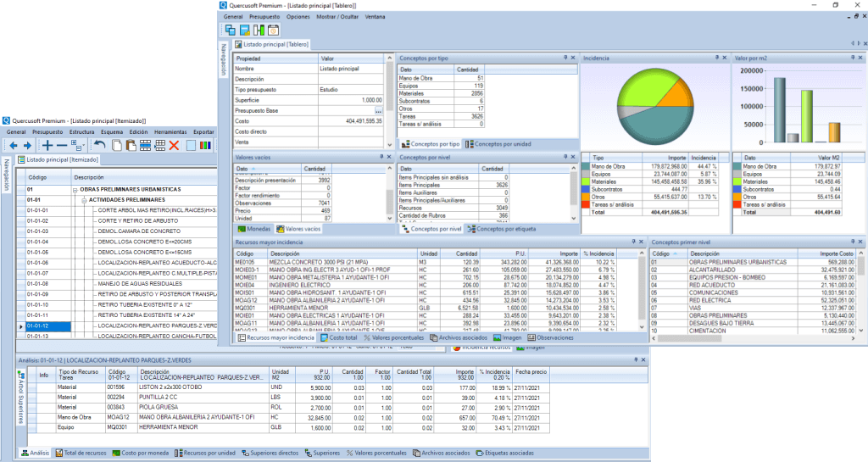
Task: Click the undo arrow icon
Action: pos(99,146)
